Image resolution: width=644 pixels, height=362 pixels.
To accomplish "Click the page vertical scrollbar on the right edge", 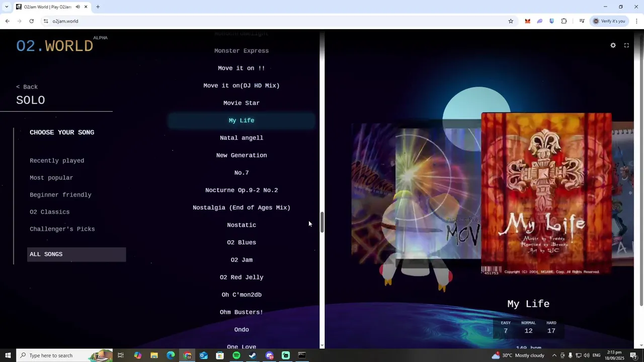I will [x=641, y=171].
